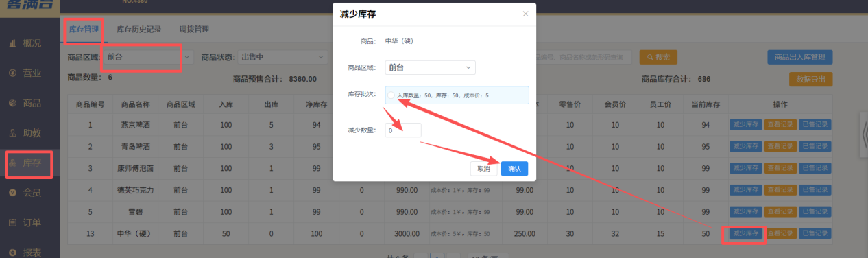The width and height of the screenshot is (868, 258).
Task: Switch to the 库存历史记录 tab
Action: [x=139, y=30]
